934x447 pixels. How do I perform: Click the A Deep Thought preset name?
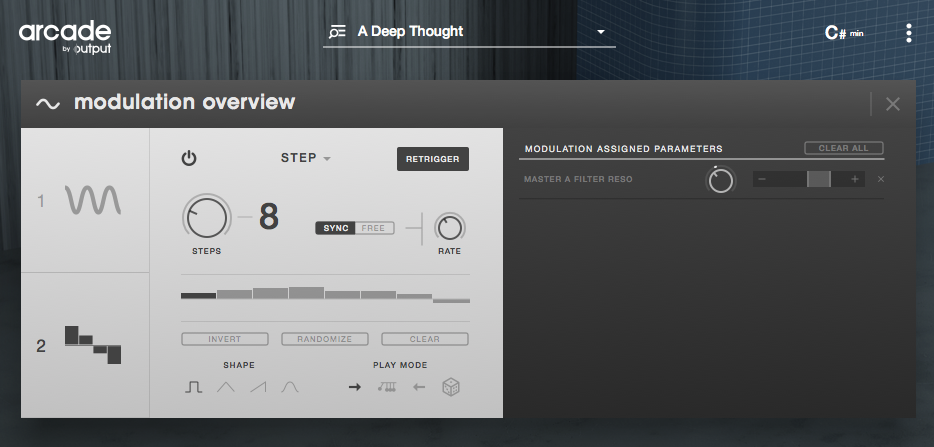pos(410,32)
